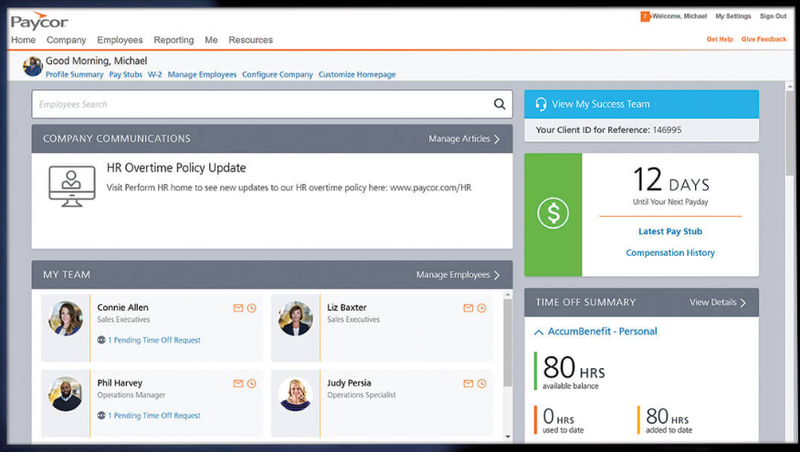
Task: Open Phil Harvey's clock icon
Action: [252, 384]
